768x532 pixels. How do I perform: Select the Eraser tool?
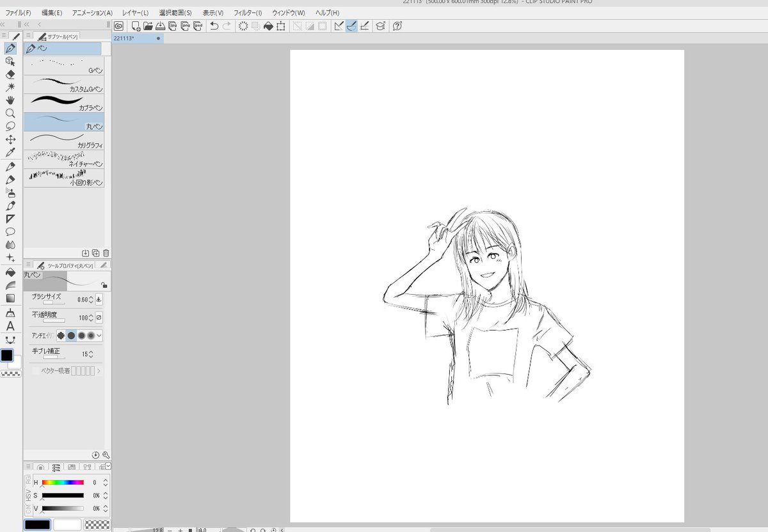[x=10, y=74]
